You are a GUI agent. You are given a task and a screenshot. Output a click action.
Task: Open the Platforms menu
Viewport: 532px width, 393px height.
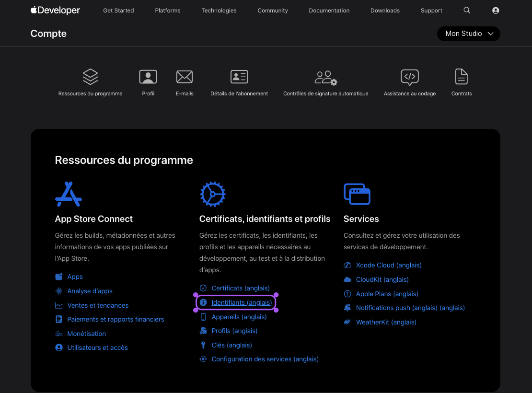coord(168,11)
